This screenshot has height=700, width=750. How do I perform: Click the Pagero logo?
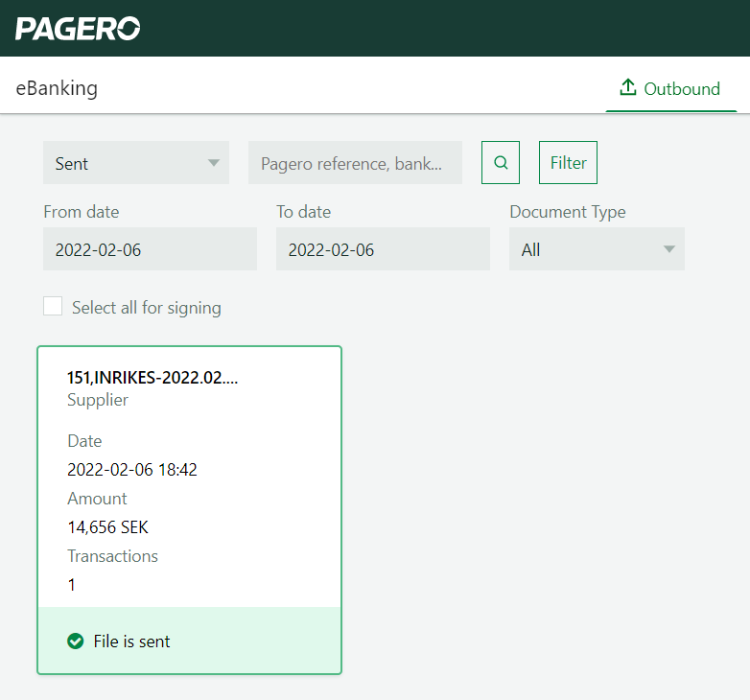tap(78, 29)
